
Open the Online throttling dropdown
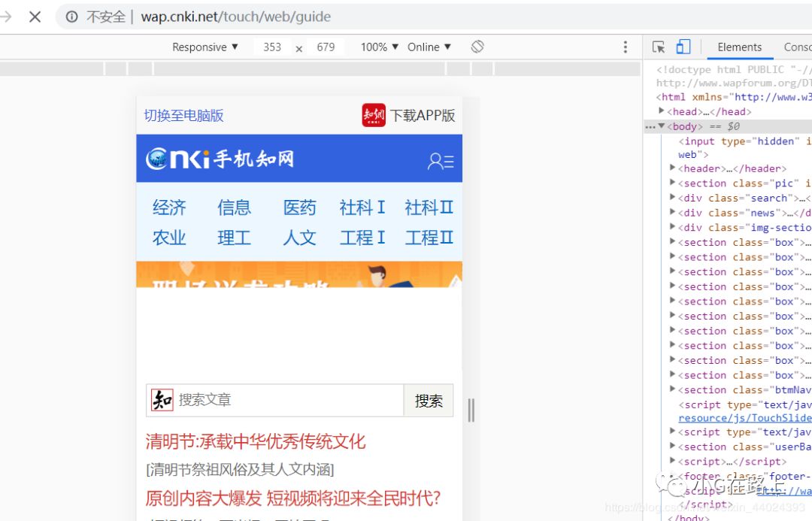click(x=429, y=47)
